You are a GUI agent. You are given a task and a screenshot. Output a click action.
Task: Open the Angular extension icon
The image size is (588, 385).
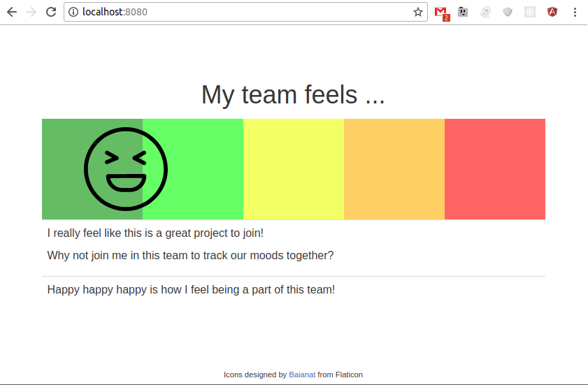(552, 12)
